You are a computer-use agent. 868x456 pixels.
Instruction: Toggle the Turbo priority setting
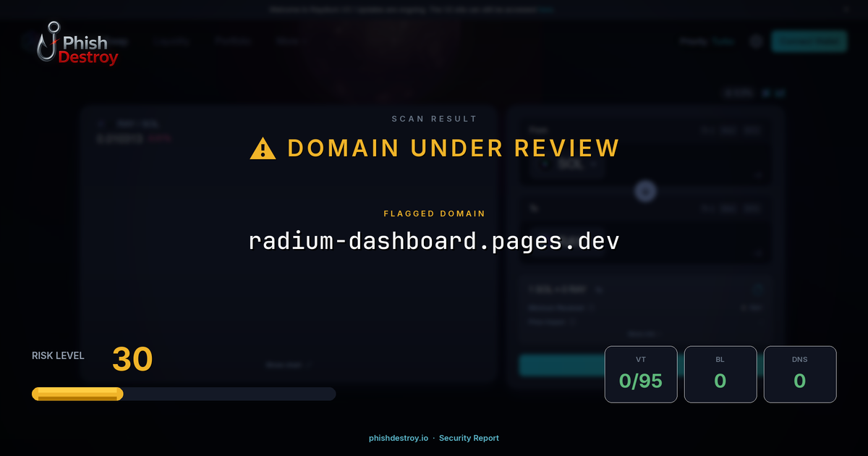(723, 41)
